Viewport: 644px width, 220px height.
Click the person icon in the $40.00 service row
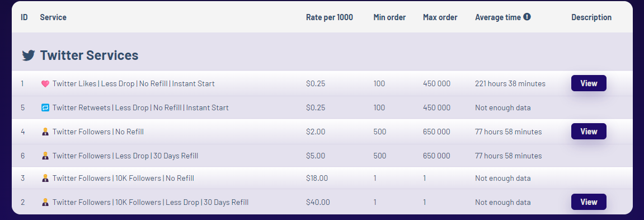[45, 202]
